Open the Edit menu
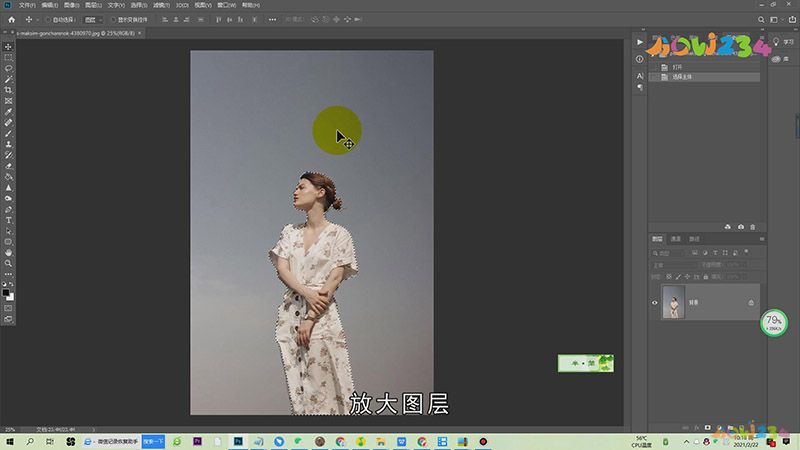The width and height of the screenshot is (800, 450). [49, 5]
